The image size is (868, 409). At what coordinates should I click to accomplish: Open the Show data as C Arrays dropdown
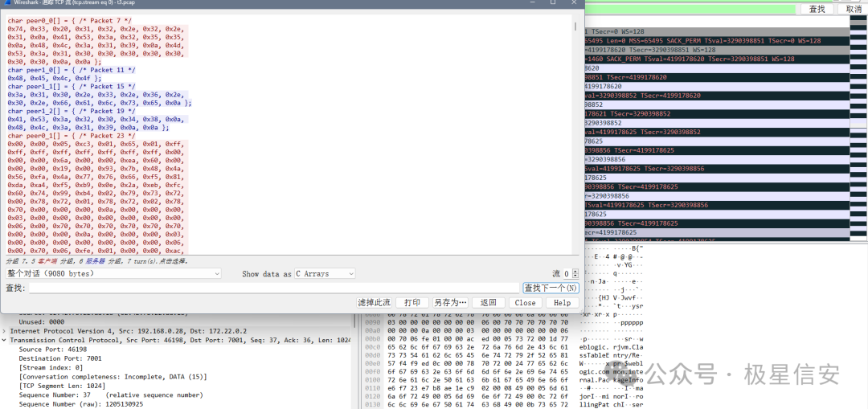coord(325,273)
